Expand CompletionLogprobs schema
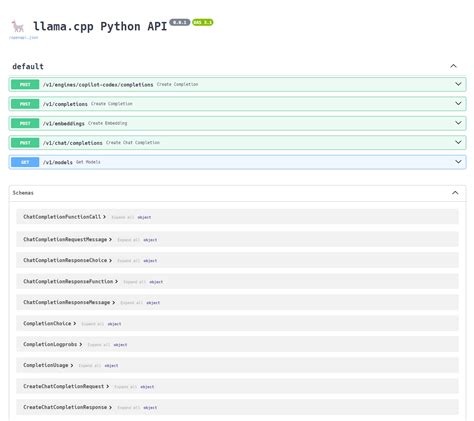The height and width of the screenshot is (421, 474). (x=52, y=344)
